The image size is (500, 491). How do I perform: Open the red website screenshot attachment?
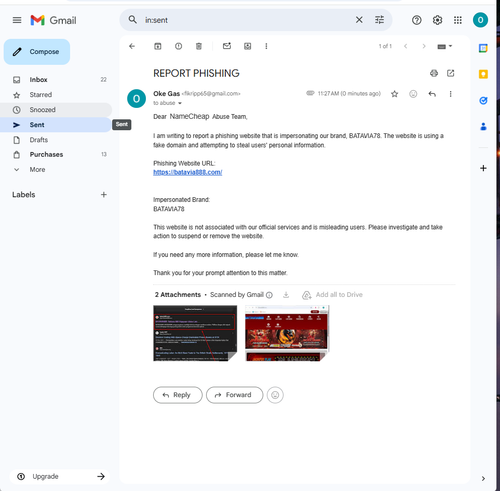(287, 333)
